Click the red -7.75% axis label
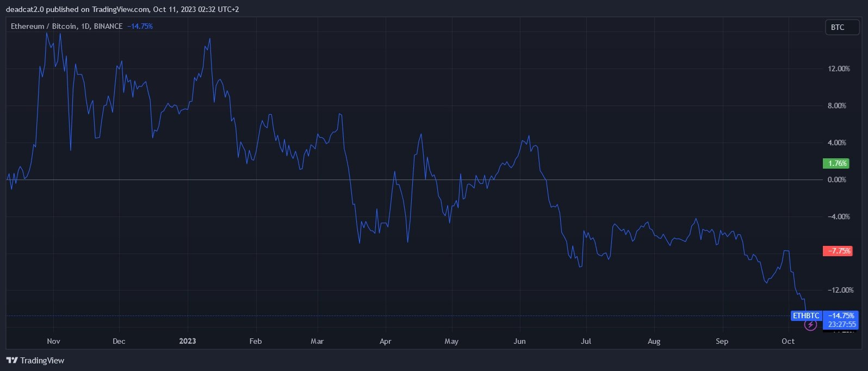The image size is (868, 371). pos(837,251)
